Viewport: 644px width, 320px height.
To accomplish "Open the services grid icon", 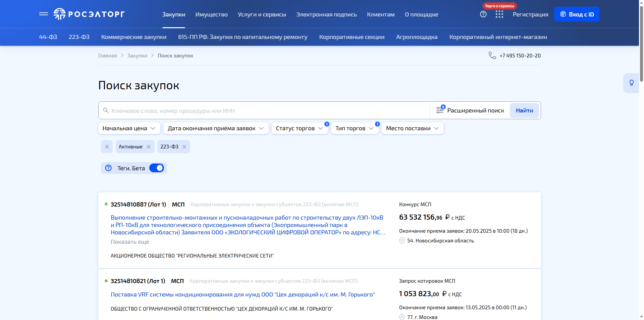I will click(499, 14).
